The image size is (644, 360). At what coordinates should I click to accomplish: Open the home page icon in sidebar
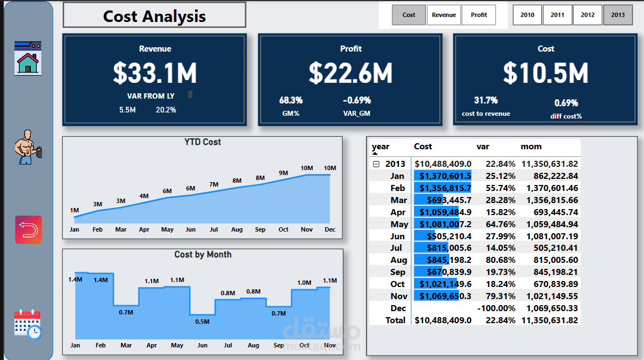coord(27,58)
